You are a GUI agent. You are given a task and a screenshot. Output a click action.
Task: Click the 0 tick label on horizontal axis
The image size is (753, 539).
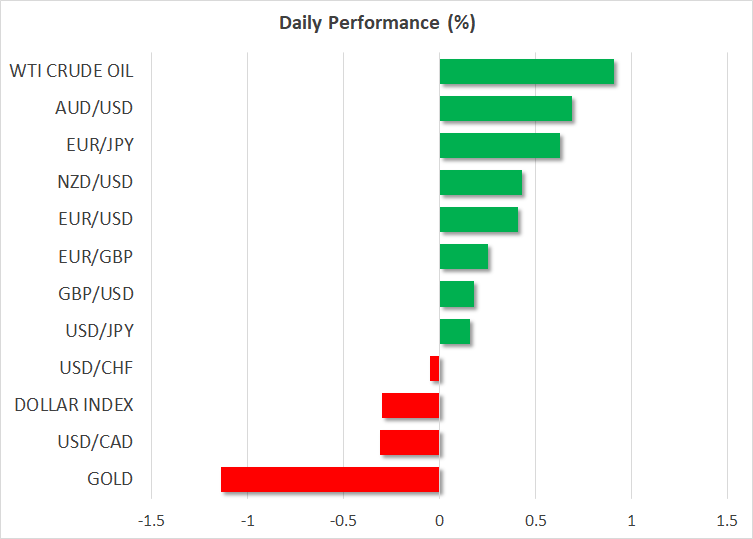(x=439, y=520)
